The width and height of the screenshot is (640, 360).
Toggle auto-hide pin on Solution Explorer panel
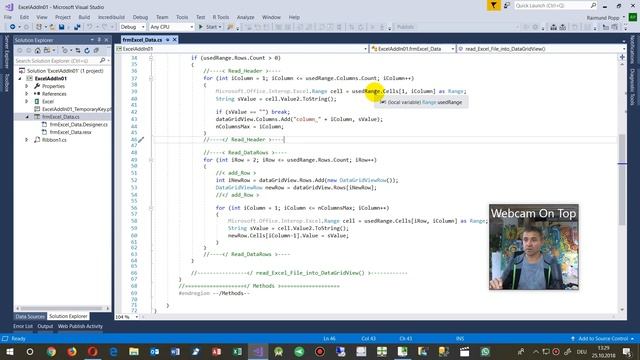[x=99, y=40]
